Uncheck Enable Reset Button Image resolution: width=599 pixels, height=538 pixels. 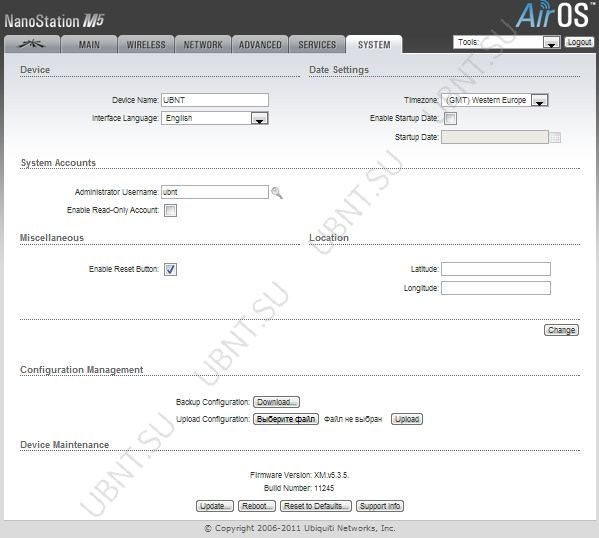point(170,269)
